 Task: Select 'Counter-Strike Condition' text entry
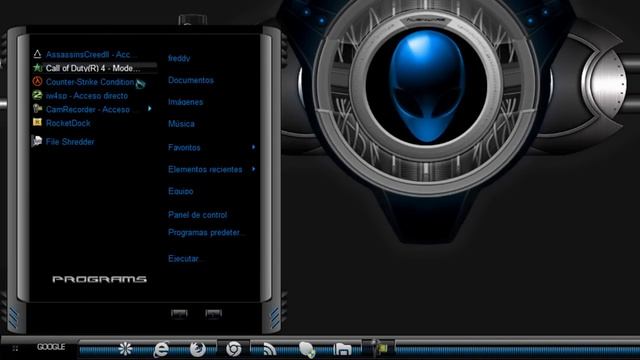click(90, 82)
